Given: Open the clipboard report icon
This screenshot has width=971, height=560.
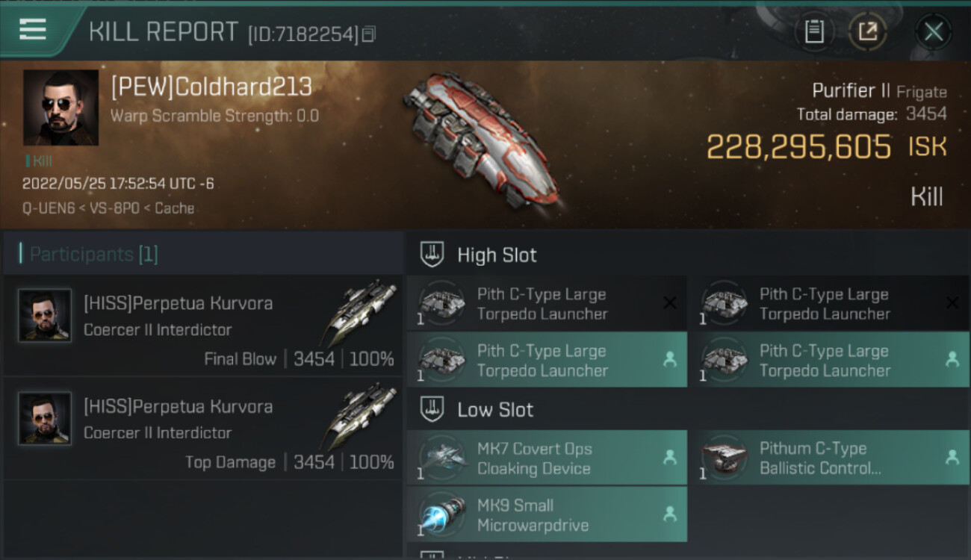Looking at the screenshot, I should click(x=814, y=31).
